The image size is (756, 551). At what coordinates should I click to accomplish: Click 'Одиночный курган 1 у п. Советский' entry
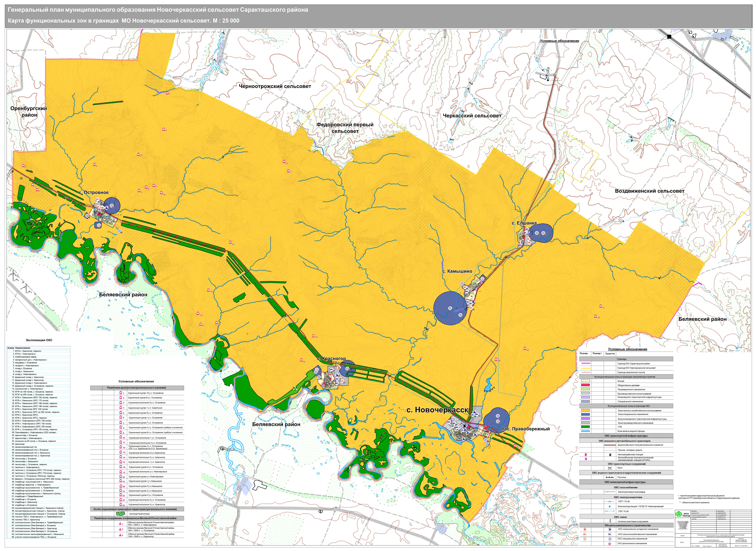click(x=145, y=408)
